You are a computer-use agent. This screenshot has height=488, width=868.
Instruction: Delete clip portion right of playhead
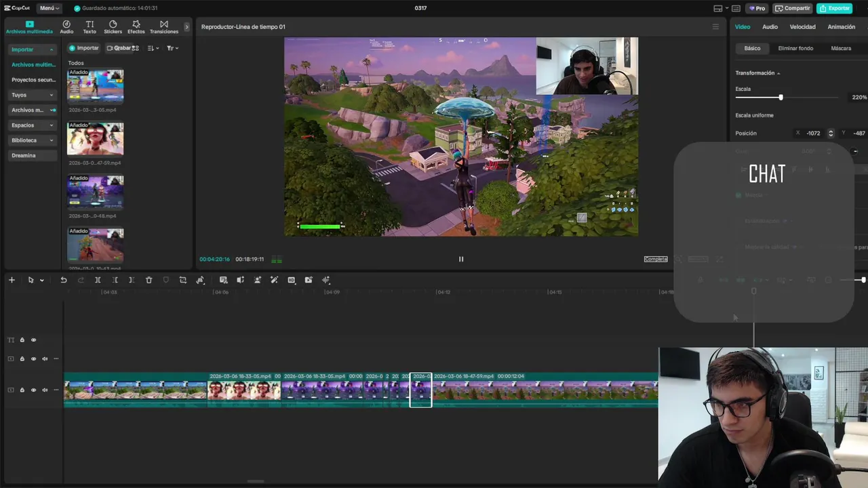pyautogui.click(x=132, y=280)
